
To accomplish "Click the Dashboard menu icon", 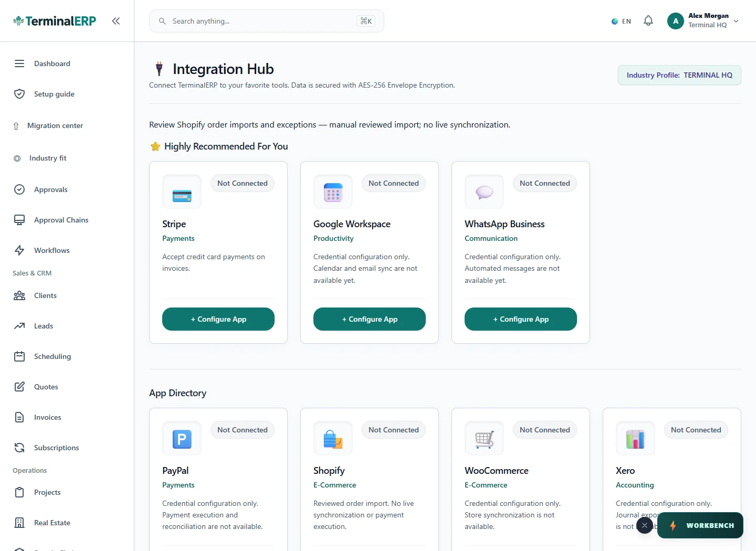I will (19, 63).
